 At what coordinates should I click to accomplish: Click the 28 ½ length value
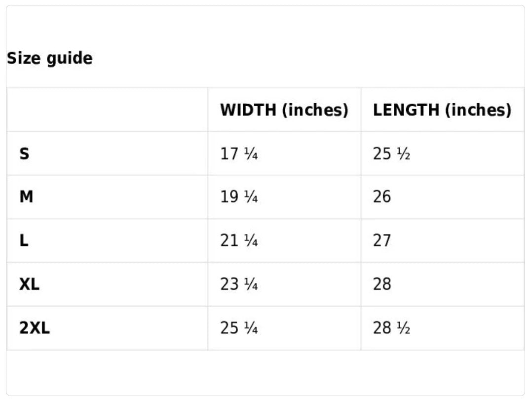point(392,328)
